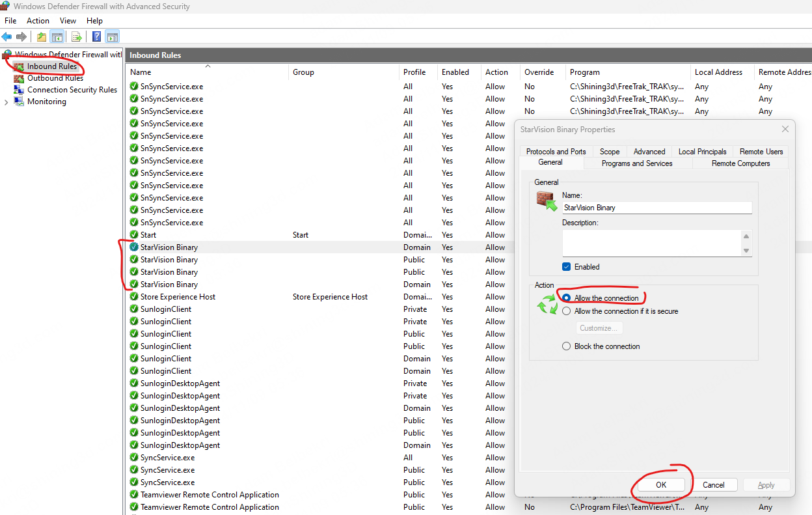Screen dimensions: 812x515
Task: Close the StarVision Binary Properties dialog
Action: tap(785, 130)
